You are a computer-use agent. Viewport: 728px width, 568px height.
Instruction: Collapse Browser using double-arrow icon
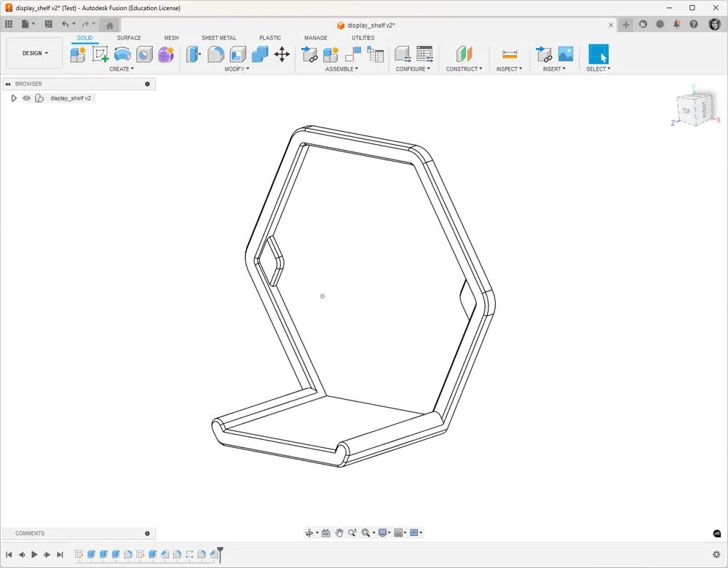point(8,84)
